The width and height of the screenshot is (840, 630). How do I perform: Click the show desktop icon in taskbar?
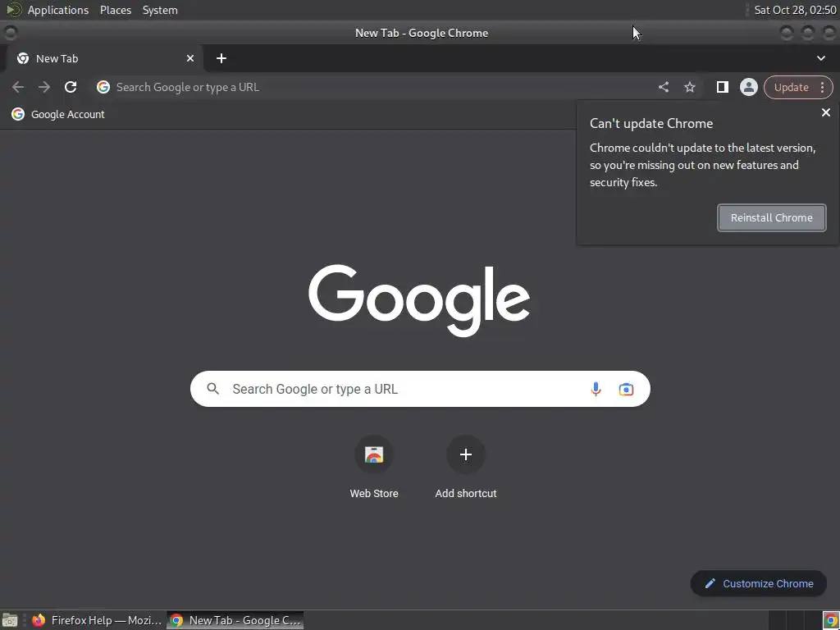[x=10, y=620]
